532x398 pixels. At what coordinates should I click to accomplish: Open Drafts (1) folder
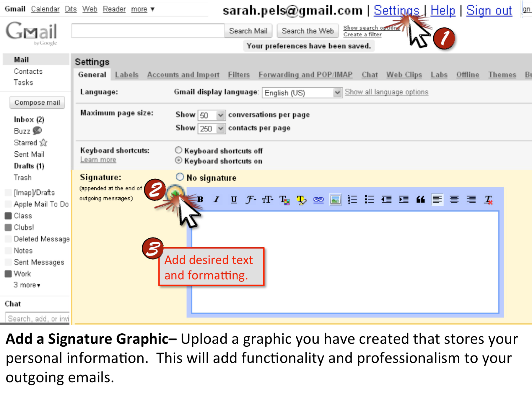[x=29, y=166]
